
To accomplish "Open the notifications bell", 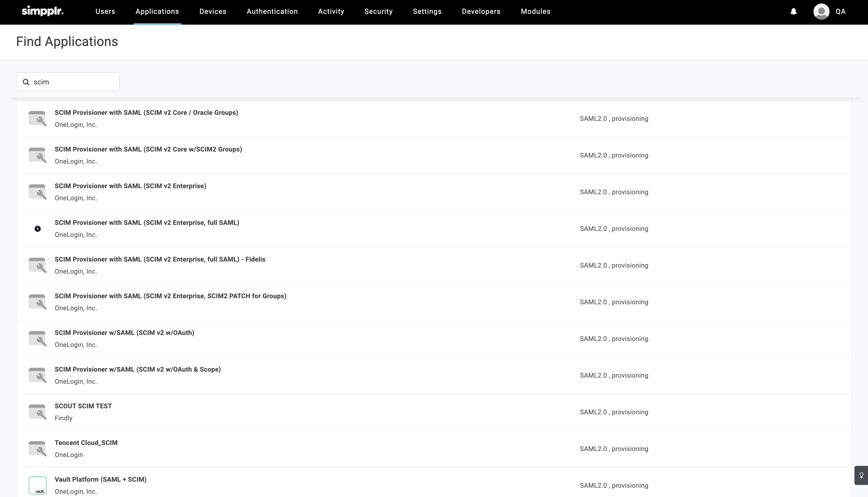I will click(793, 11).
